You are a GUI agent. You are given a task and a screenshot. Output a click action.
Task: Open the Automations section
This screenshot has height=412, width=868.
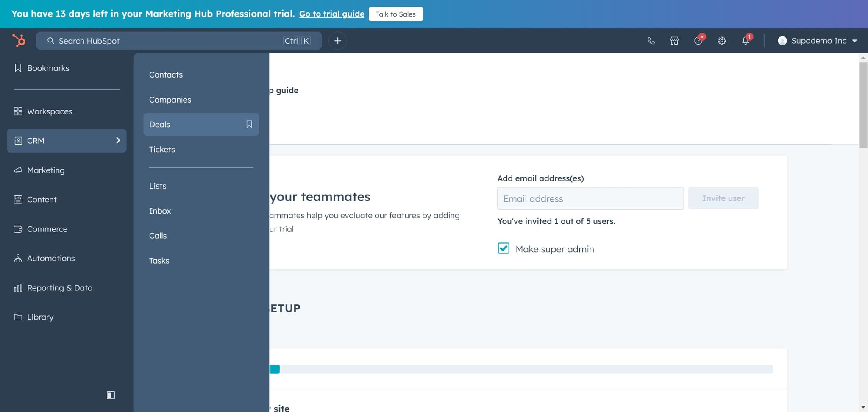50,258
